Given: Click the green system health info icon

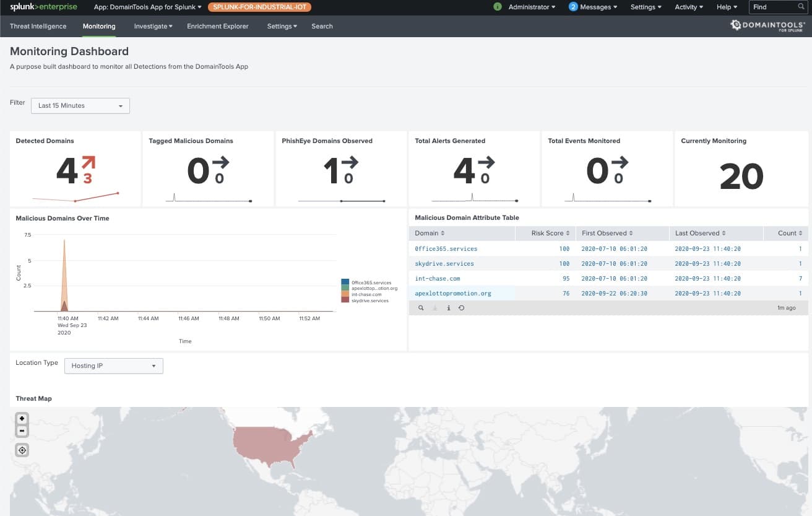Looking at the screenshot, I should 498,7.
